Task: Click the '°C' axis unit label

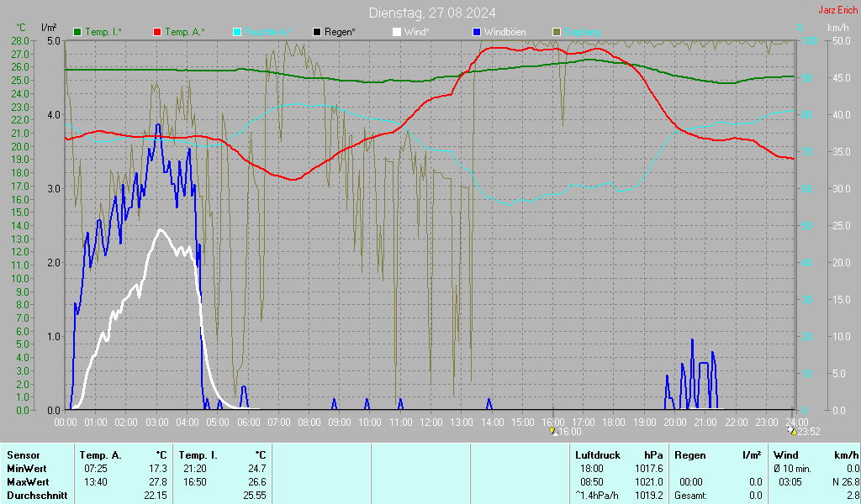Action: pos(21,28)
